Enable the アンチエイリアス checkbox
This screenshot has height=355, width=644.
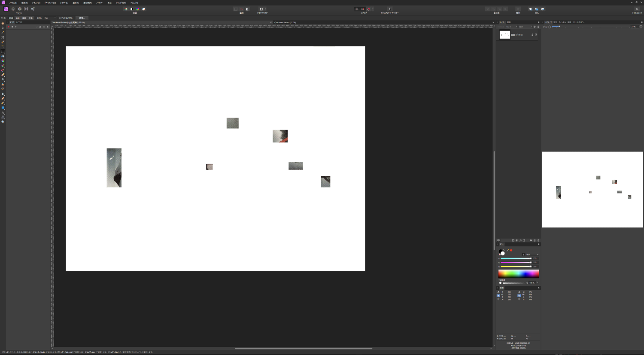point(60,18)
